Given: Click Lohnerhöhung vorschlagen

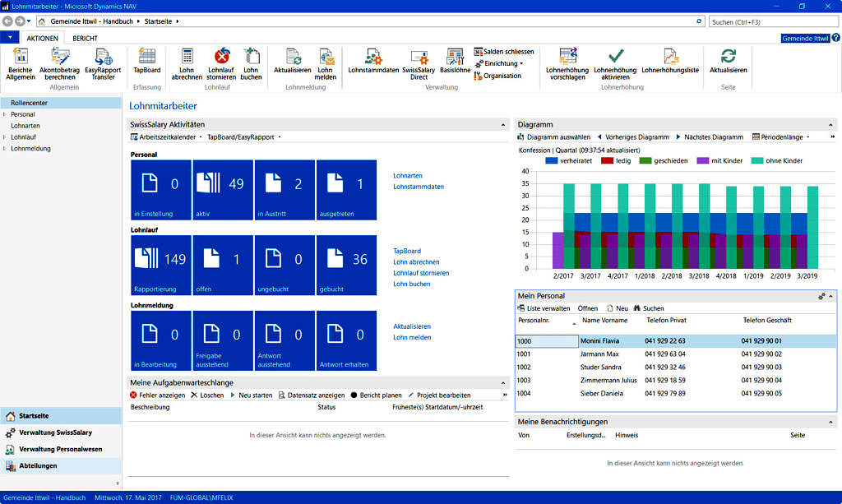Looking at the screenshot, I should tap(567, 63).
